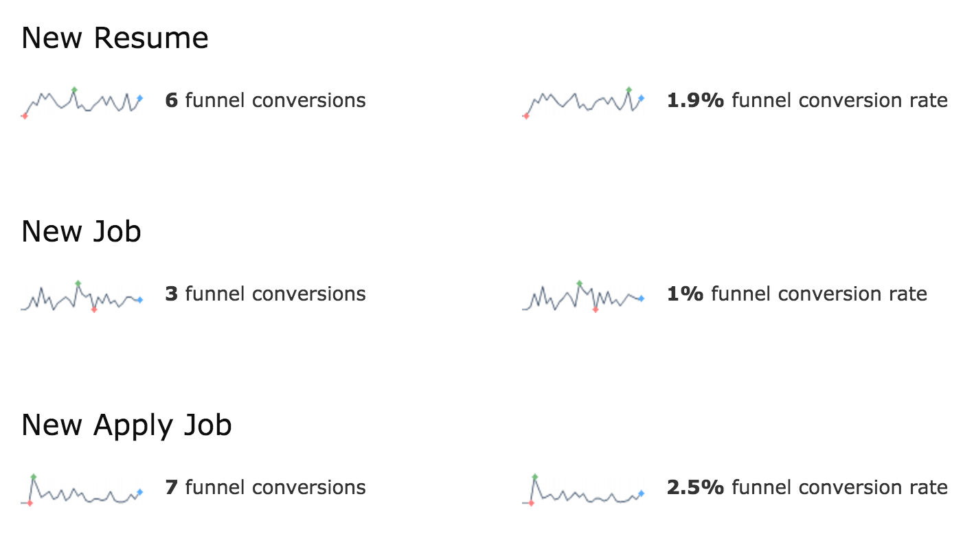Click the "1.9% funnel conversion rate" label
This screenshot has height=560, width=974.
tap(807, 101)
